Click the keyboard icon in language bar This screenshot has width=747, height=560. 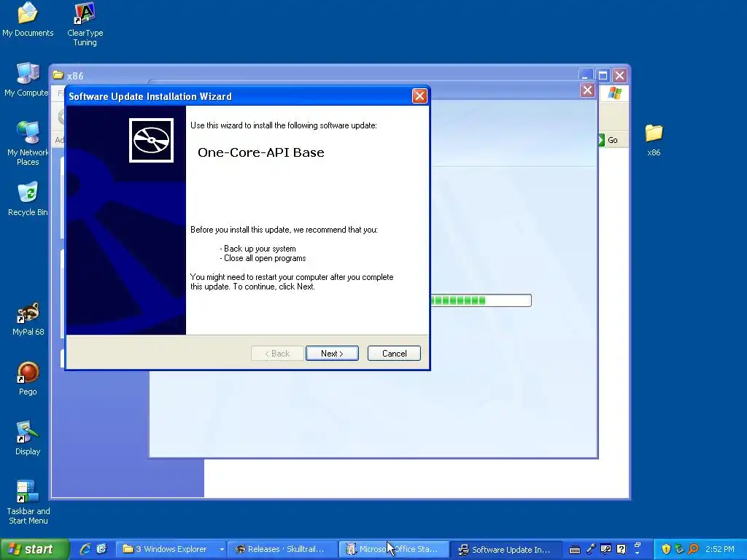click(x=575, y=550)
